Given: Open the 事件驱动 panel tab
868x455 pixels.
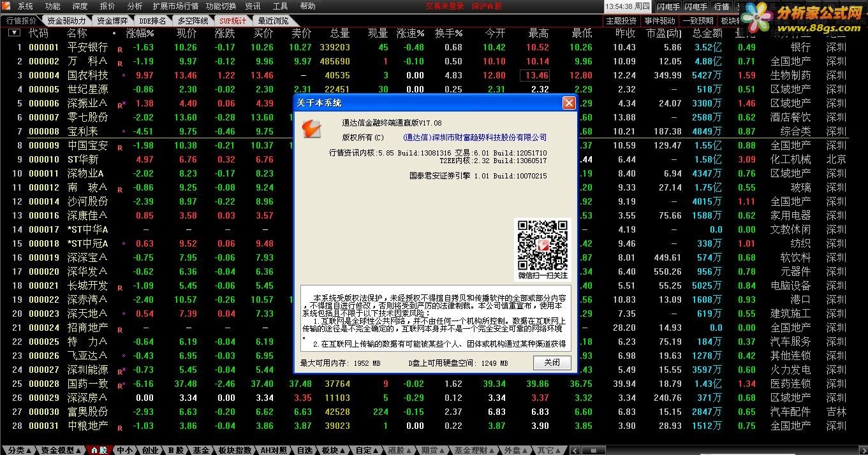Looking at the screenshot, I should click(659, 20).
